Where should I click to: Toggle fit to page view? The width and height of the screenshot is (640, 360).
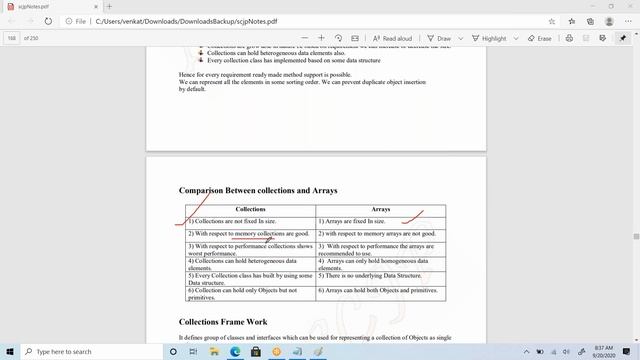click(x=355, y=38)
